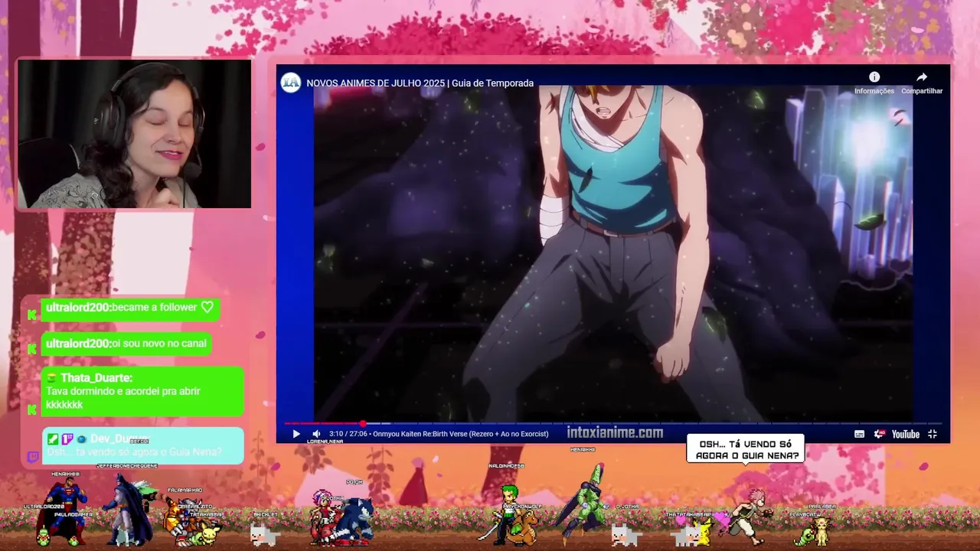Click the intoxianime.com watermark link
980x551 pixels.
(615, 432)
